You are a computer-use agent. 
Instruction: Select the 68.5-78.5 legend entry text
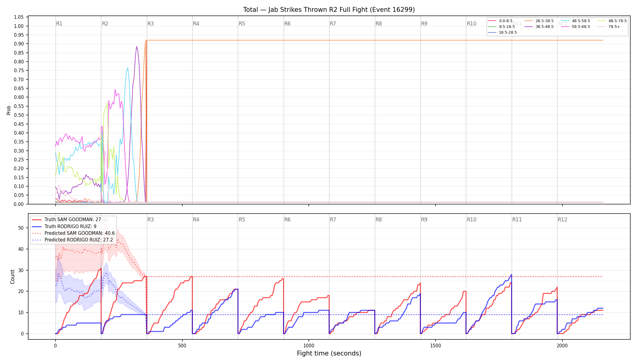click(618, 21)
